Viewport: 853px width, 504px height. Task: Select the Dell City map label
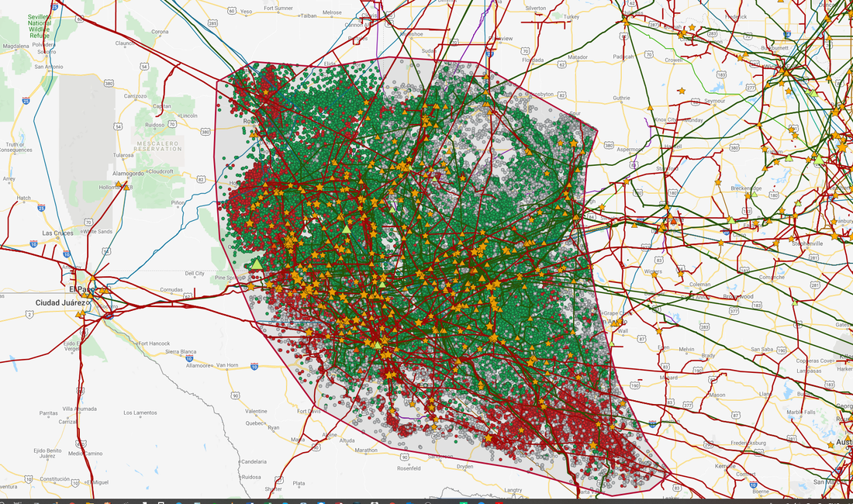[194, 273]
